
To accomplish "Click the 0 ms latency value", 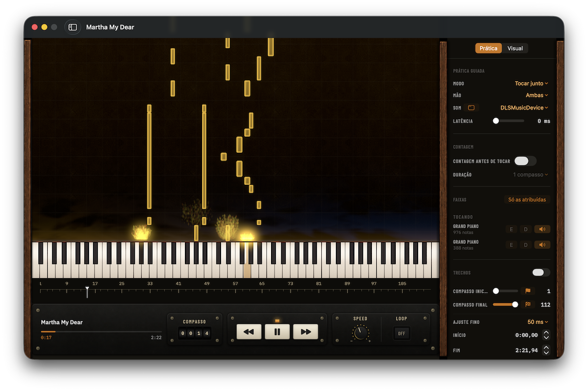I will 544,121.
